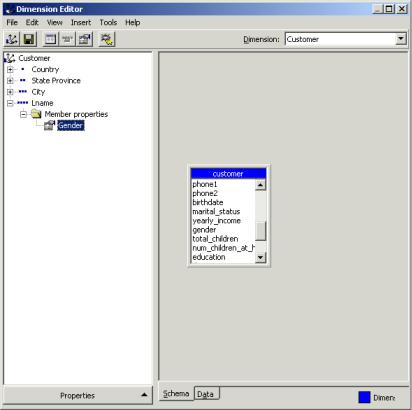Select the Country level label

coord(45,69)
